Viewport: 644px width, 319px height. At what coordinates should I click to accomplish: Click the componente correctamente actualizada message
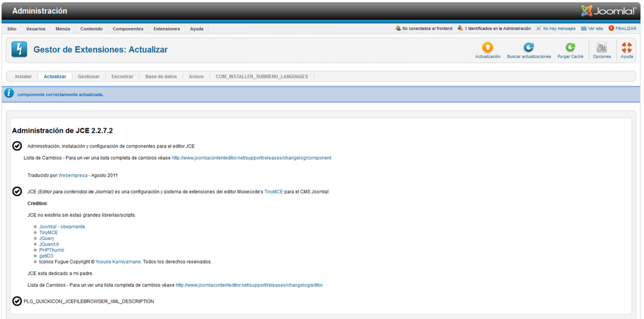click(60, 94)
